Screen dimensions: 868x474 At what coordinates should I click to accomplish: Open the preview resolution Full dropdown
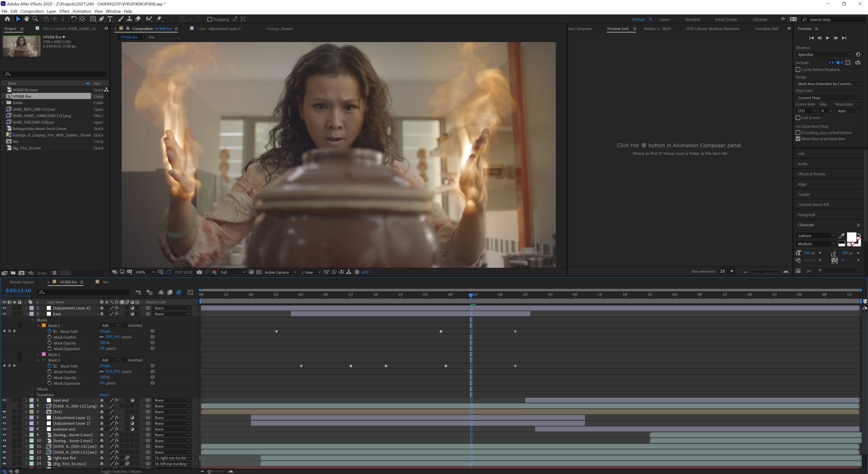point(233,272)
